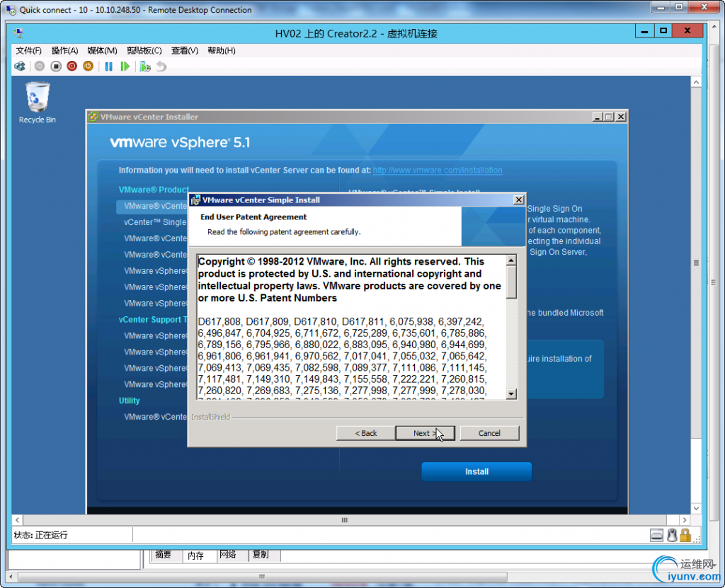The image size is (725, 588).
Task: Click the Next button in patent agreement
Action: (425, 433)
